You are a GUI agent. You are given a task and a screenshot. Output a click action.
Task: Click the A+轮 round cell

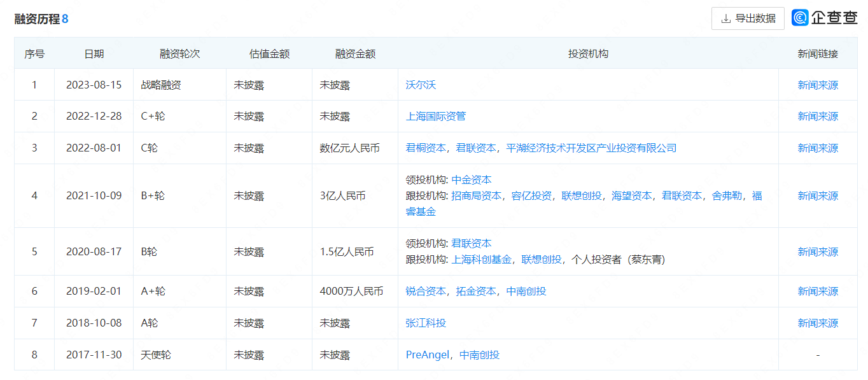(x=153, y=292)
